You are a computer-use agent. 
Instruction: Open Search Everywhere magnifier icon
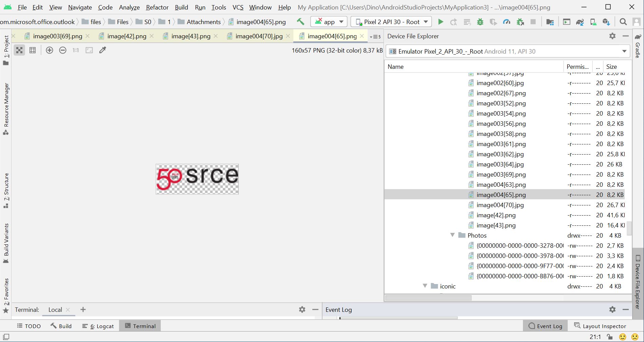tap(623, 22)
